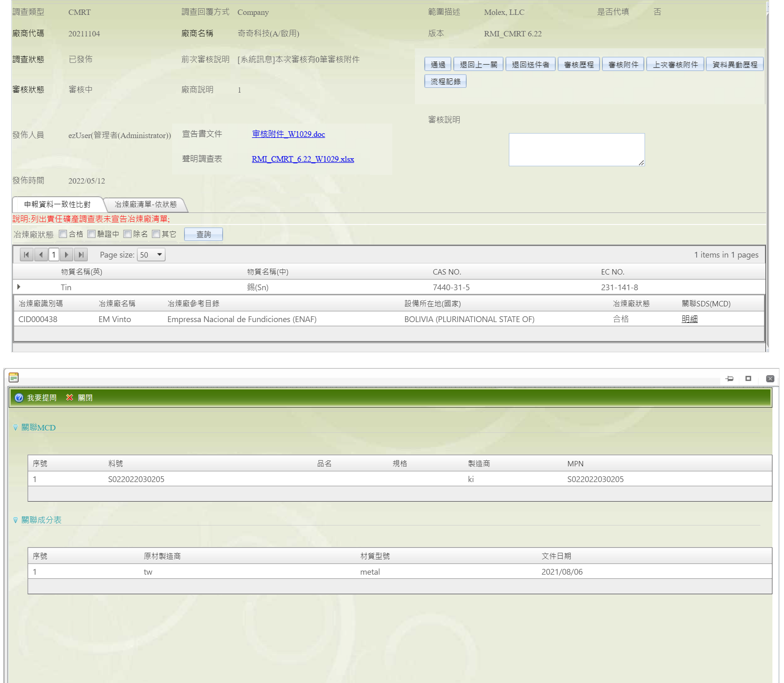Check the 合格 smelter status box
784x683 pixels.
tap(63, 234)
